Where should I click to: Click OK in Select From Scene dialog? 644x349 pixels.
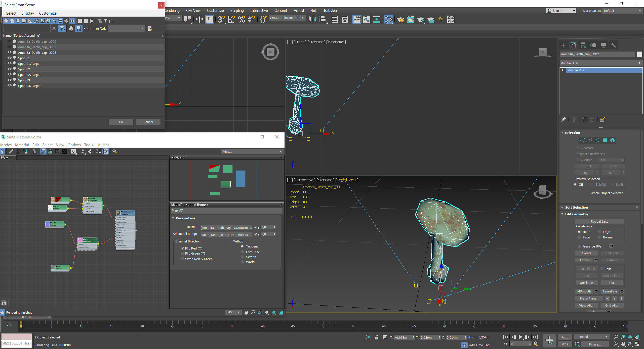pyautogui.click(x=121, y=122)
